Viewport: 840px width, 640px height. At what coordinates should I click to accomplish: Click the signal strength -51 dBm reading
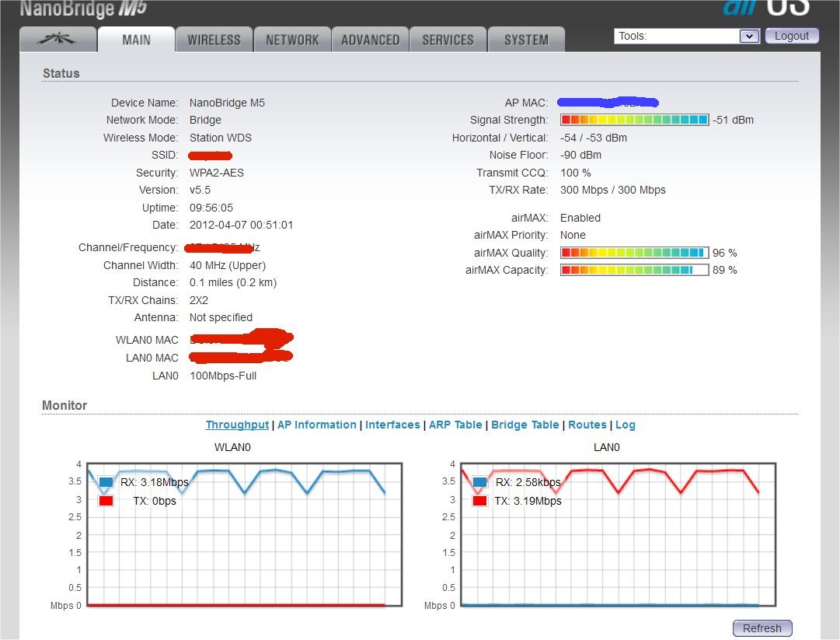coord(733,120)
